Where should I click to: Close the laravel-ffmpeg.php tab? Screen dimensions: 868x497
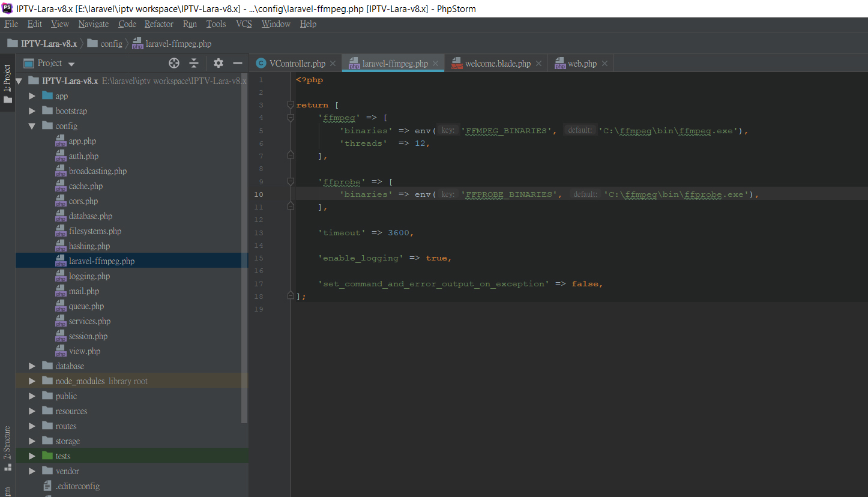click(x=435, y=64)
